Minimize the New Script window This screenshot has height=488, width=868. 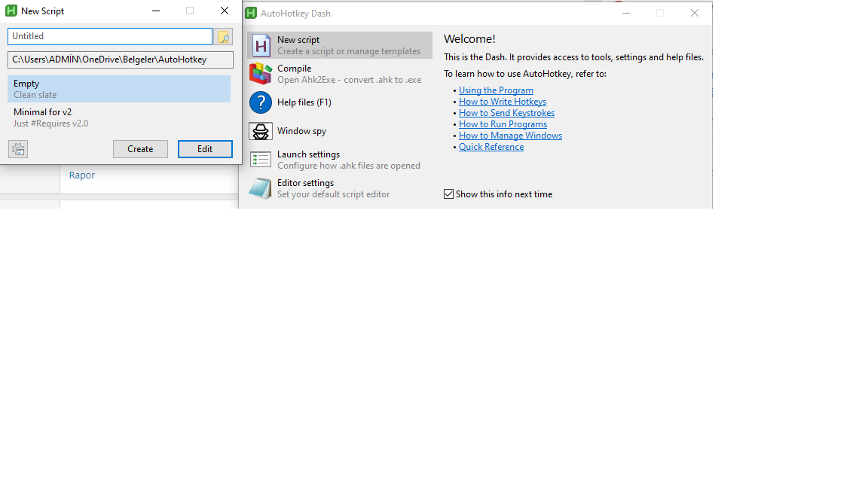point(156,11)
